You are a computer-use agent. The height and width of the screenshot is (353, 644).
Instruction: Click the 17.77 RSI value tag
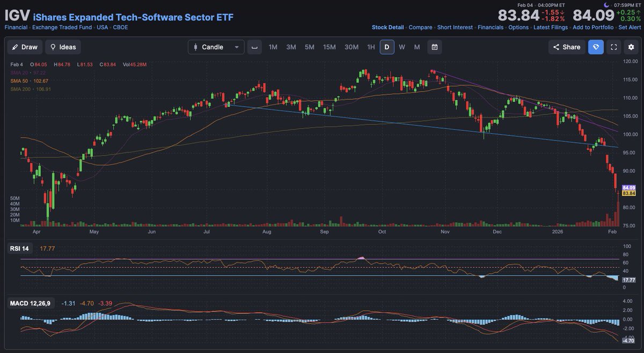[x=628, y=280]
